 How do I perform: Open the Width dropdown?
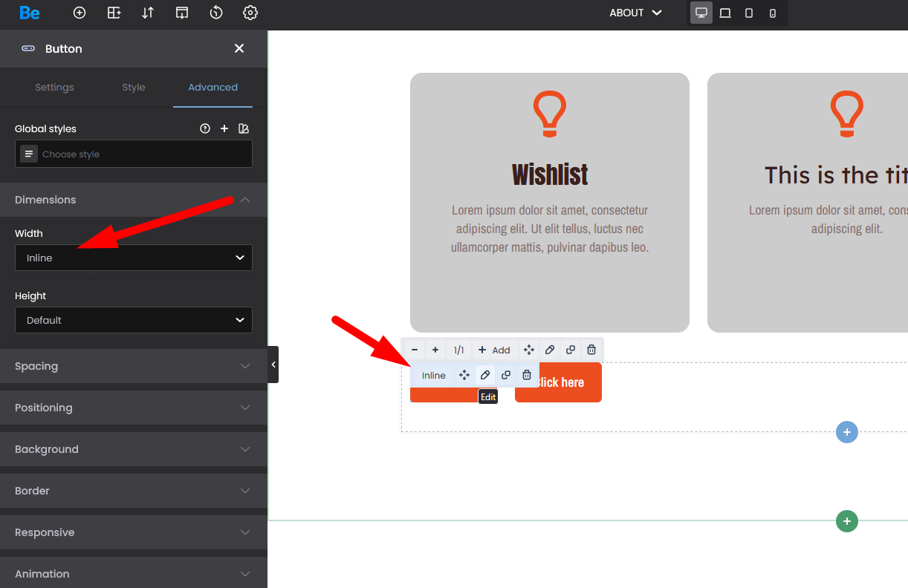[x=134, y=258]
